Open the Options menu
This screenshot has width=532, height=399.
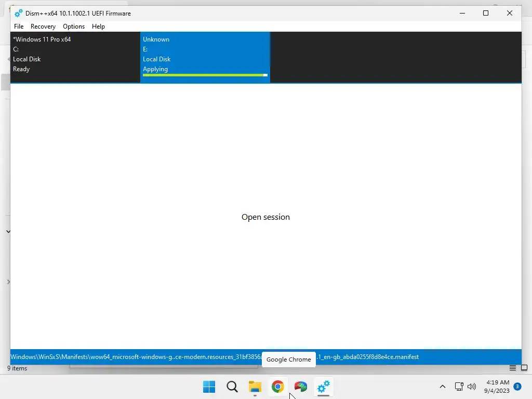[x=74, y=26]
